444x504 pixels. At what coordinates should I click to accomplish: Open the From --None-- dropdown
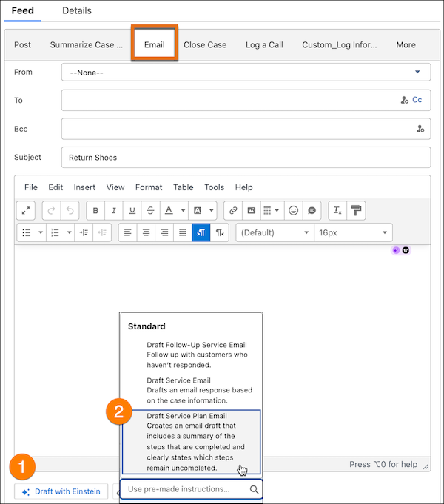[246, 73]
